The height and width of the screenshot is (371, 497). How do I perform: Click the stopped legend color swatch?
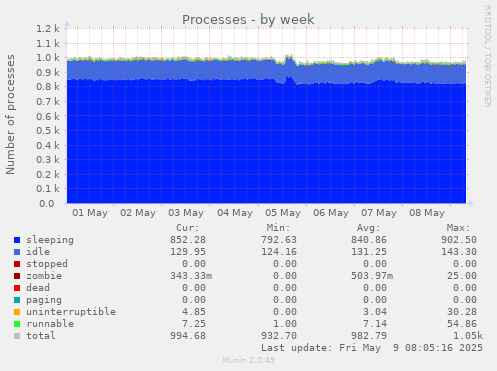coord(17,264)
